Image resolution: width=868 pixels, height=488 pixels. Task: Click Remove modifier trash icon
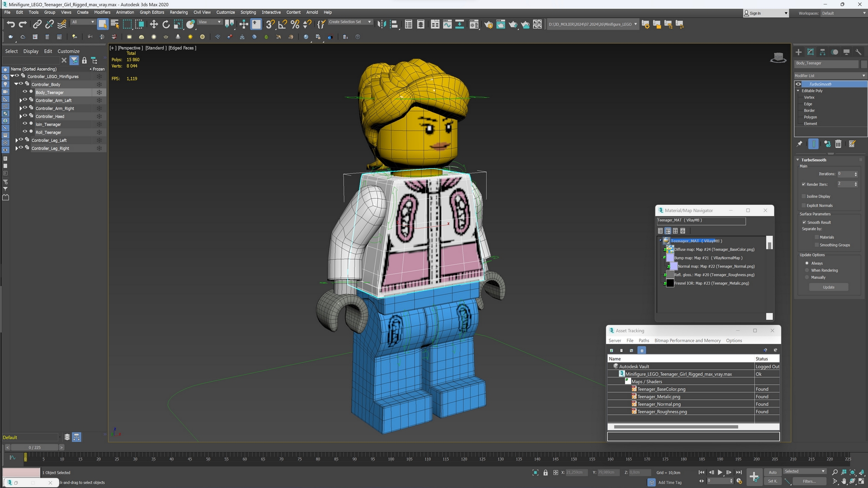pos(838,144)
